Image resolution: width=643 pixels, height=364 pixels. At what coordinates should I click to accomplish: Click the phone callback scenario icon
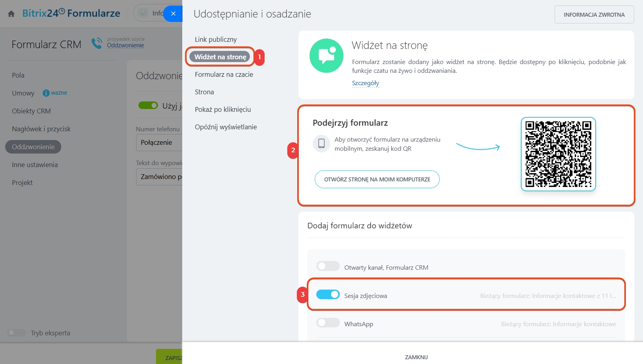(97, 43)
